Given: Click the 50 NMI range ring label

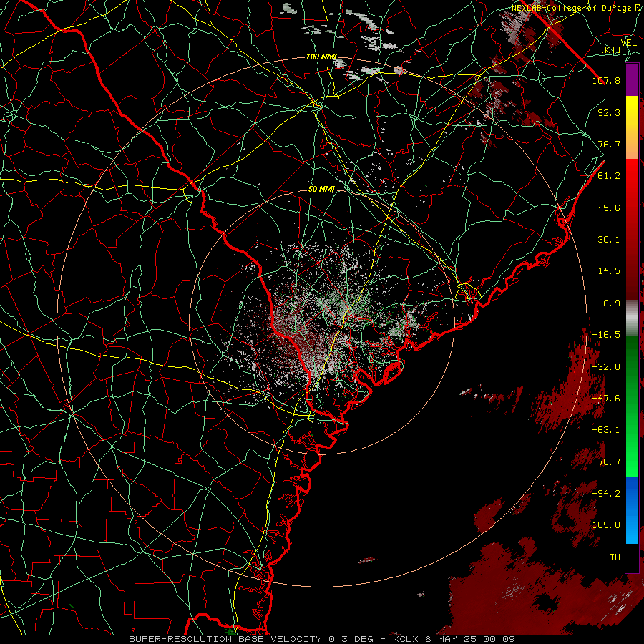Looking at the screenshot, I should (321, 190).
